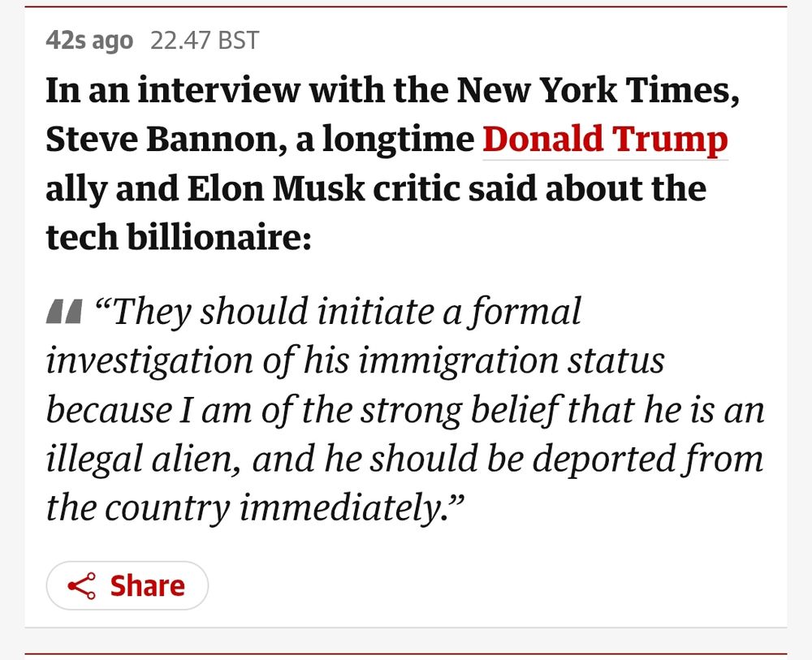Screen dimensions: 812x660
Task: Click the name Elon Musk
Action: pyautogui.click(x=275, y=188)
